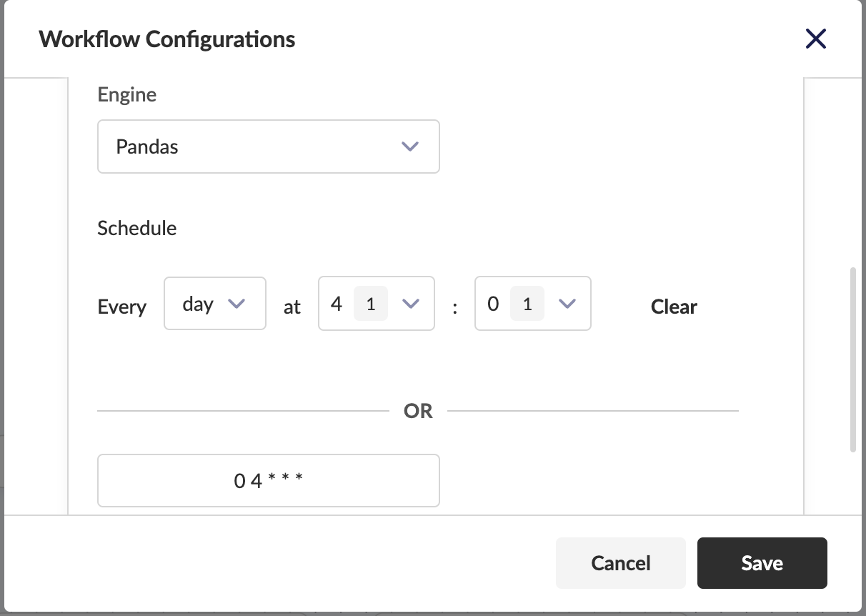Click the count badge in minute selector

[x=527, y=304]
